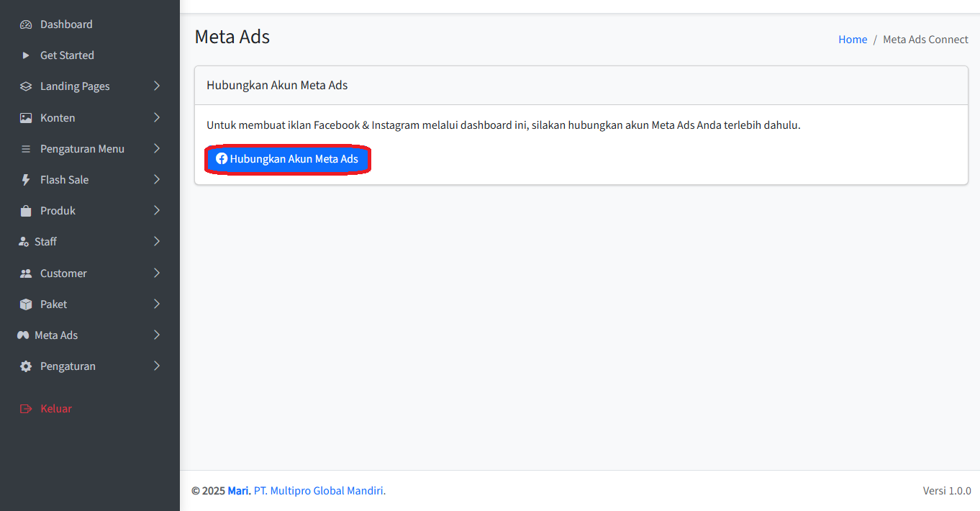The width and height of the screenshot is (980, 511).
Task: Go to Home via breadcrumb link
Action: point(853,40)
